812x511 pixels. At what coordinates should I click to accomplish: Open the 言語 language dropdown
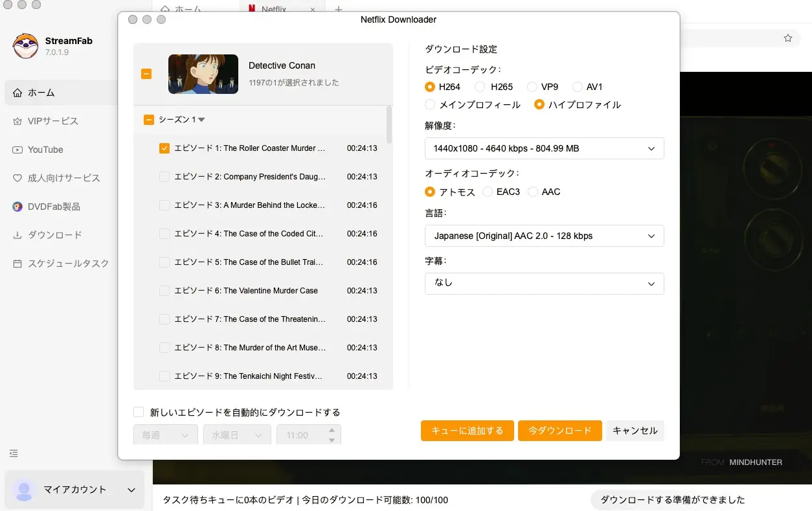(x=545, y=236)
